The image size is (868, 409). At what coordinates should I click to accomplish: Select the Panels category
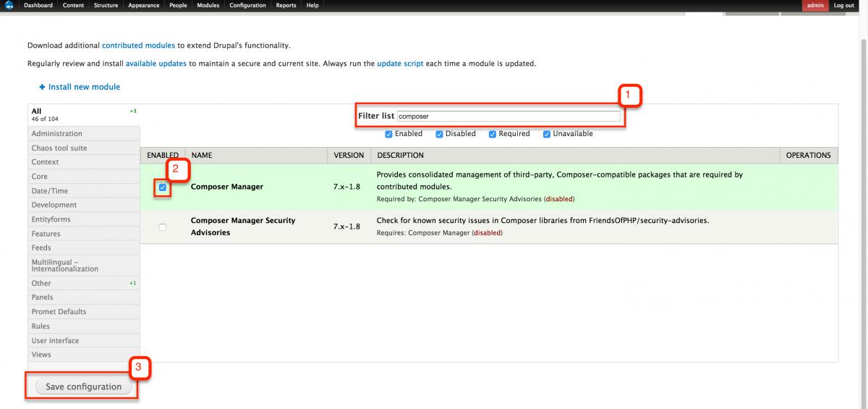pyautogui.click(x=83, y=298)
